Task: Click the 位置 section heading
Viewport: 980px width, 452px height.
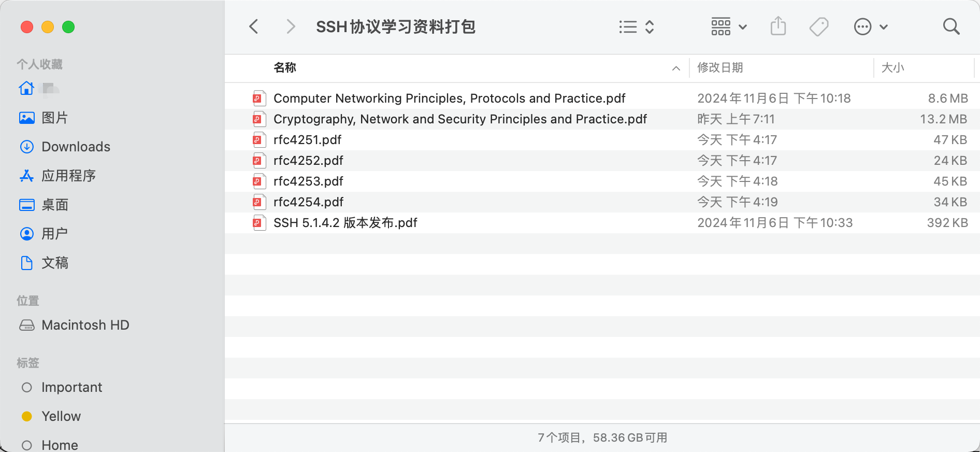Action: tap(28, 301)
